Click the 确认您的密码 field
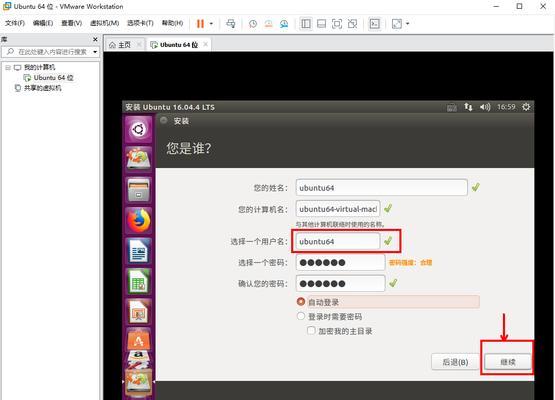Viewport: 555px width, 400px height. tap(340, 284)
